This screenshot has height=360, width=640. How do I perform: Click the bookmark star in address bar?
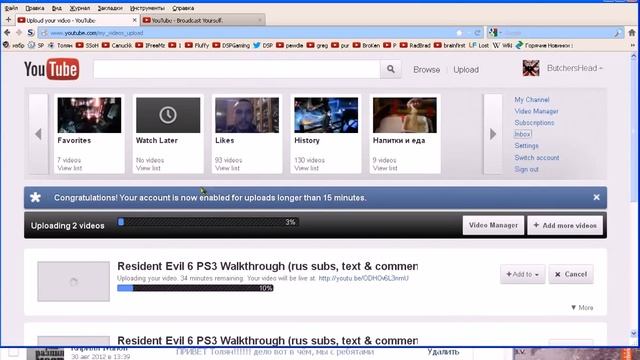pos(459,33)
